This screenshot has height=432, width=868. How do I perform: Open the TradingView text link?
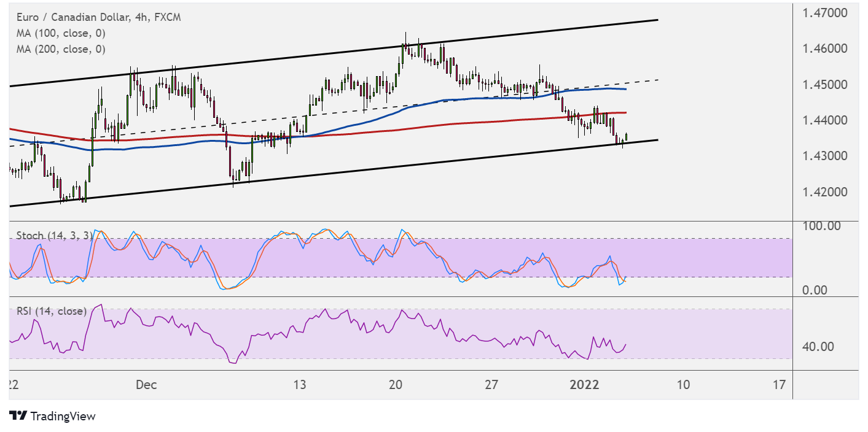click(63, 417)
